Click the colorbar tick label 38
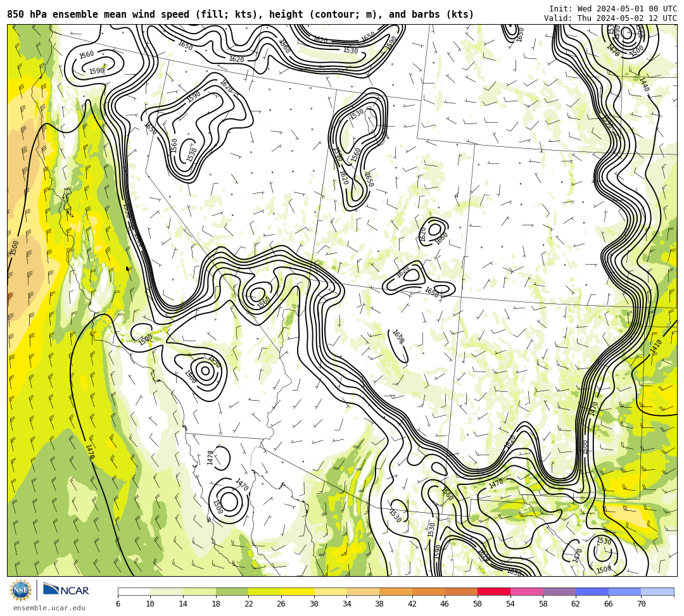The height and width of the screenshot is (616, 684). click(379, 604)
